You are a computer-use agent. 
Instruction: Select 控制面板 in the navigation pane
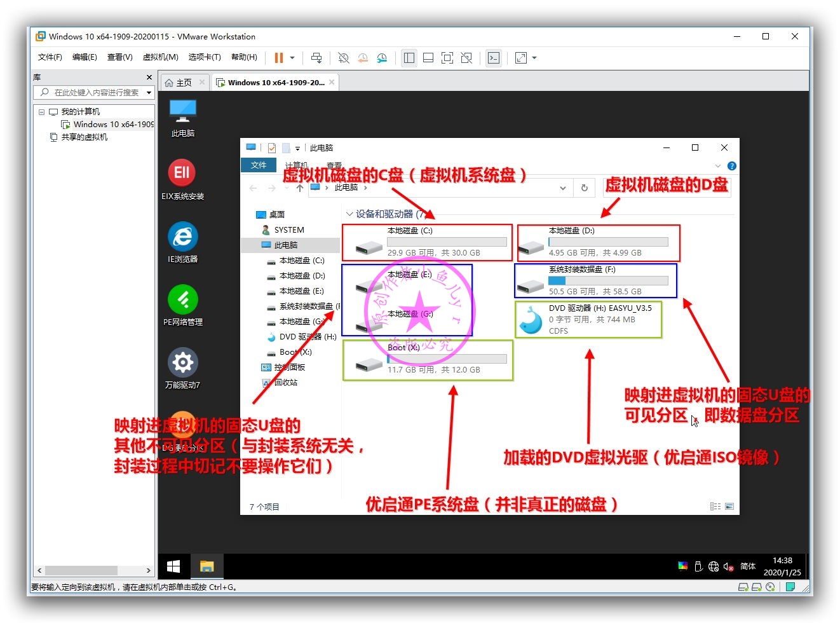[283, 367]
